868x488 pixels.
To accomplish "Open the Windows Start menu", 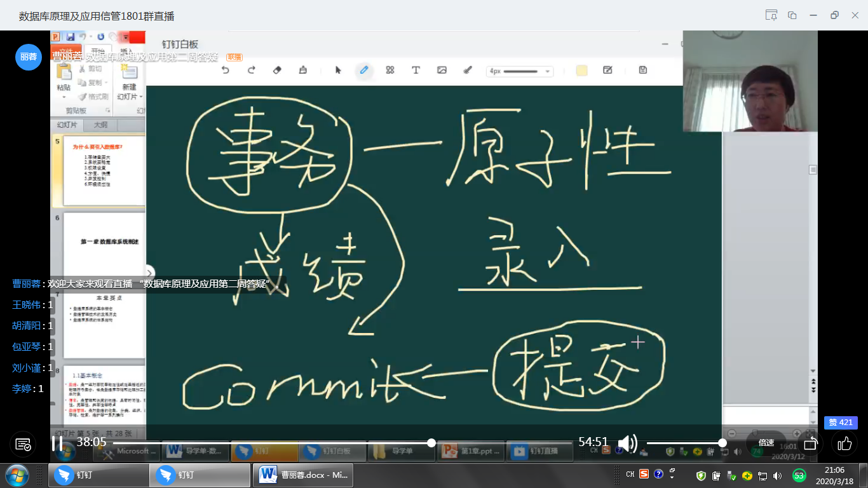I will [16, 475].
